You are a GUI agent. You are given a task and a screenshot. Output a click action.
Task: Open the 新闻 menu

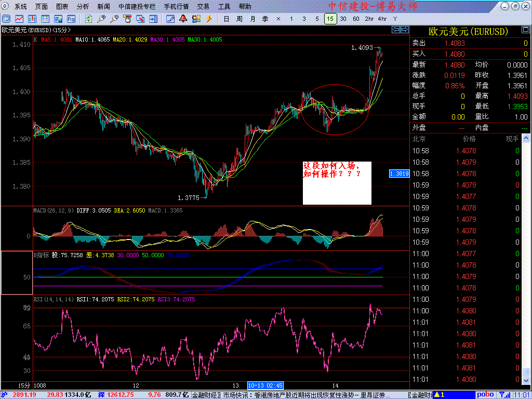point(103,7)
